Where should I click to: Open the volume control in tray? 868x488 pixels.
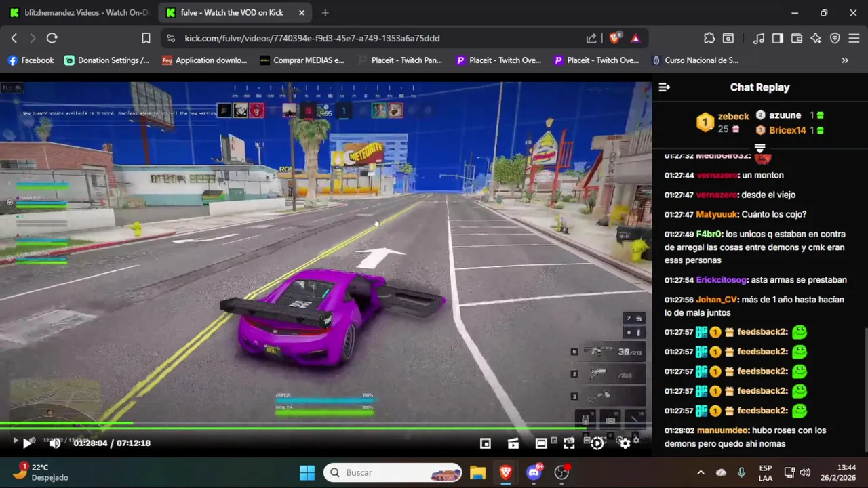click(805, 472)
